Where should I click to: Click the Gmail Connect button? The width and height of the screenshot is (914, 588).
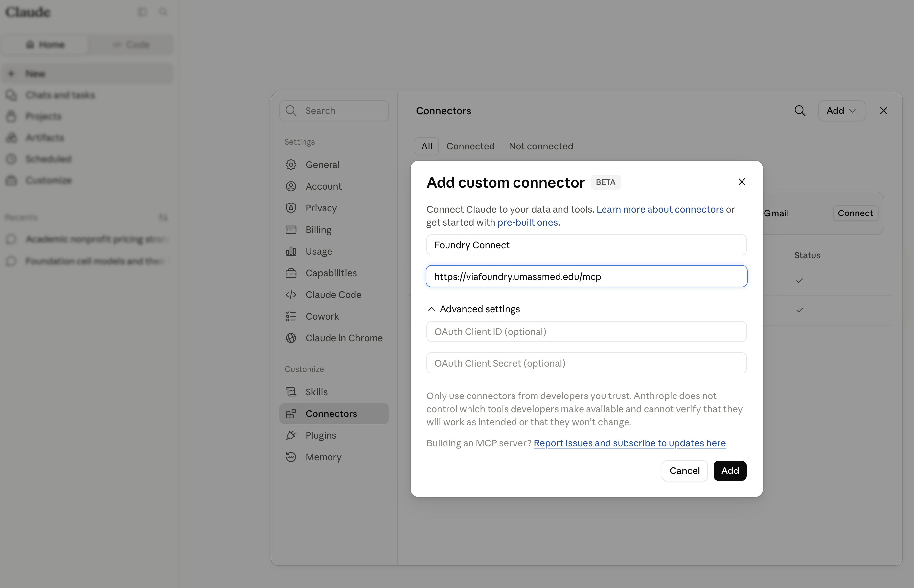pos(855,213)
